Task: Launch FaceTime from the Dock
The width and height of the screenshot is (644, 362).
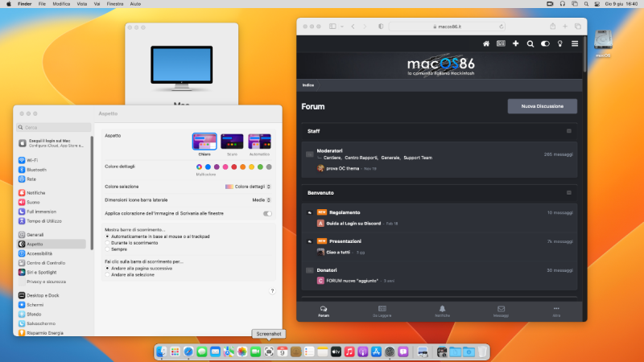Action: click(255, 352)
